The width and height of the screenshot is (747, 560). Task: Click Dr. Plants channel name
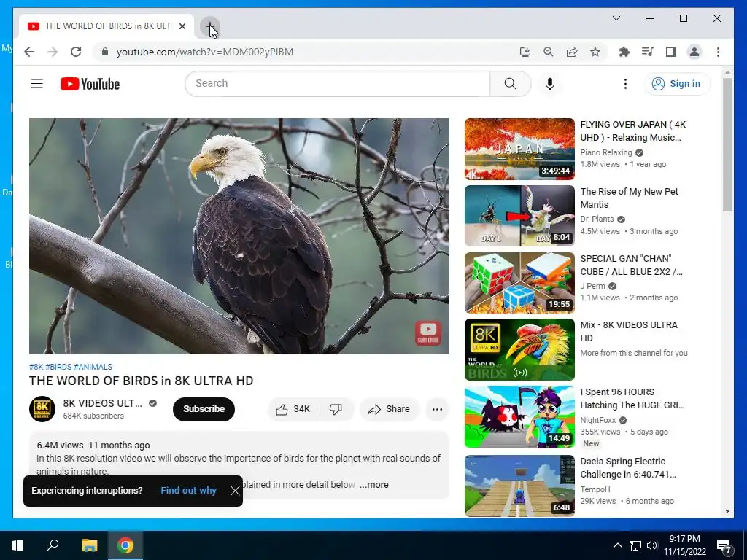(597, 219)
